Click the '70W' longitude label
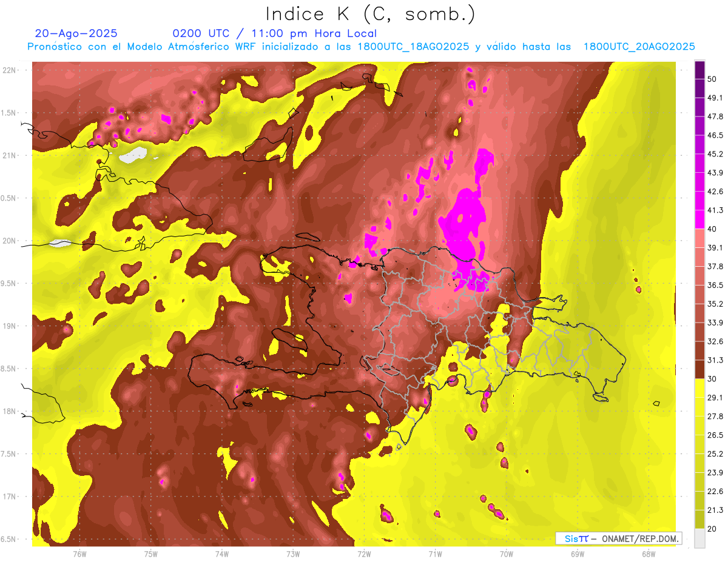The image size is (728, 562). tap(507, 554)
